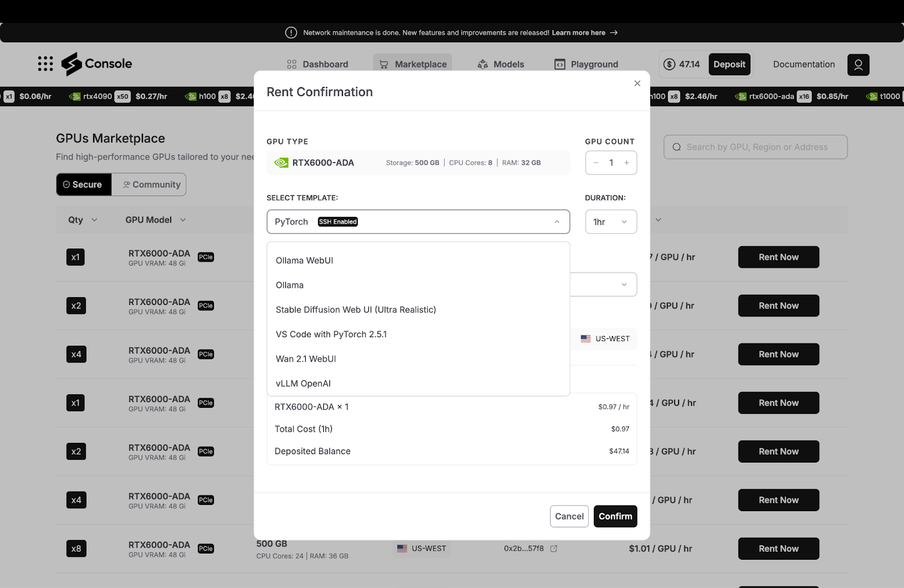The image size is (904, 588).
Task: Confirm the rental
Action: click(615, 516)
